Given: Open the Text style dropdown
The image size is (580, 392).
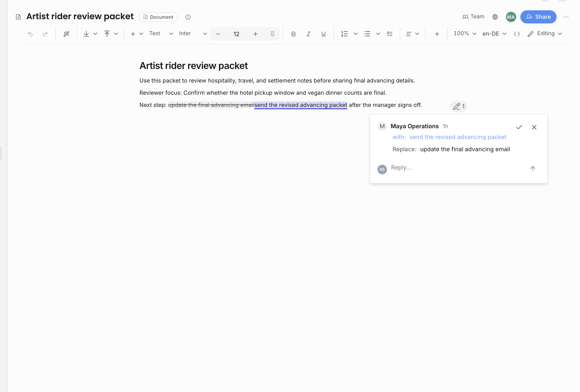Looking at the screenshot, I should (x=161, y=34).
